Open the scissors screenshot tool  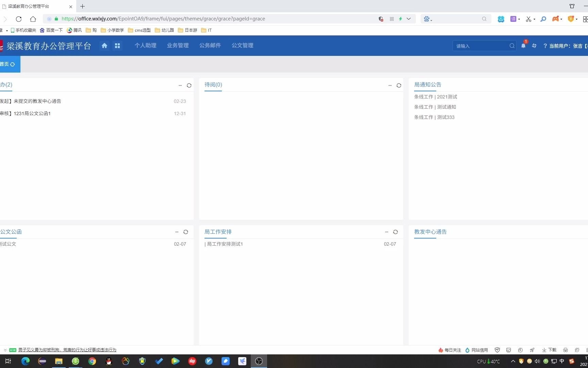[528, 19]
